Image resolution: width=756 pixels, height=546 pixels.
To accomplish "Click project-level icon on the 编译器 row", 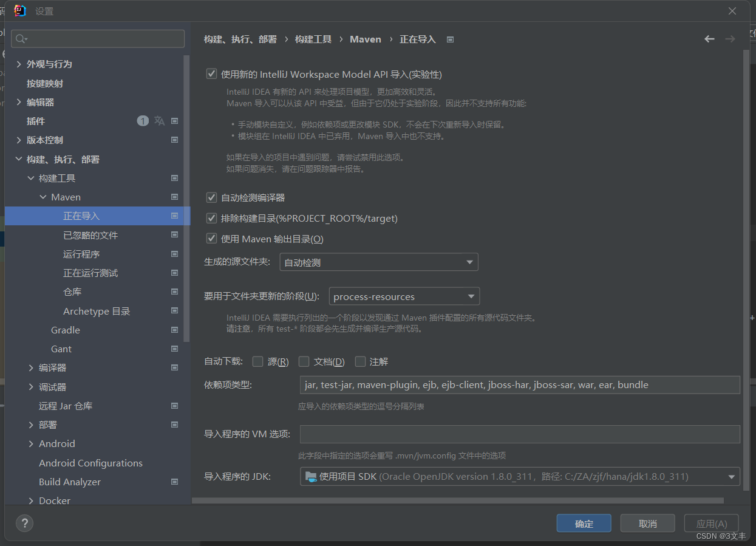I will click(x=175, y=367).
